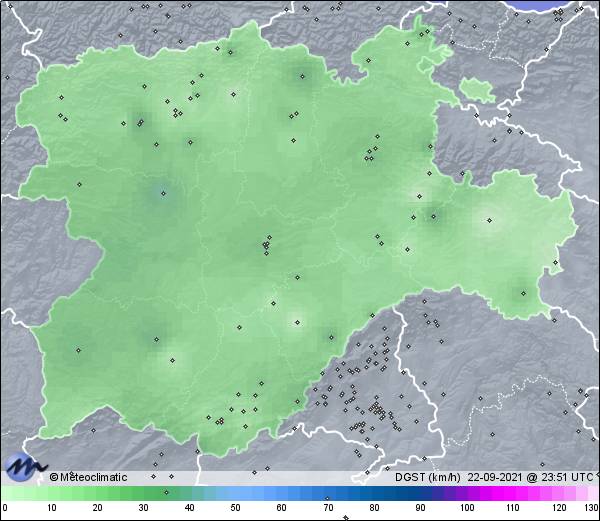Click the 30 label on wind scale
This screenshot has width=600, height=521.
tap(143, 508)
